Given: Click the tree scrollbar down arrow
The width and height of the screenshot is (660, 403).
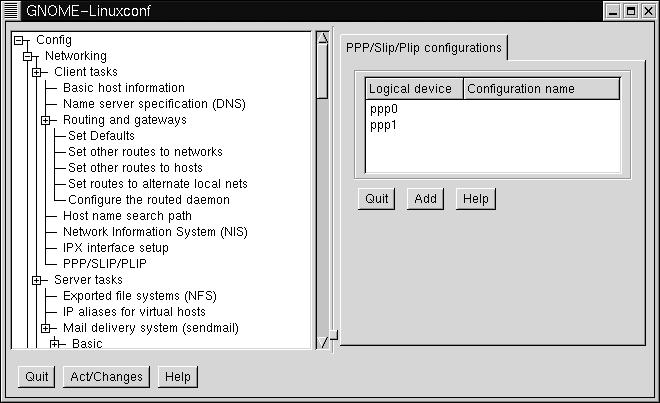Looking at the screenshot, I should click(322, 342).
